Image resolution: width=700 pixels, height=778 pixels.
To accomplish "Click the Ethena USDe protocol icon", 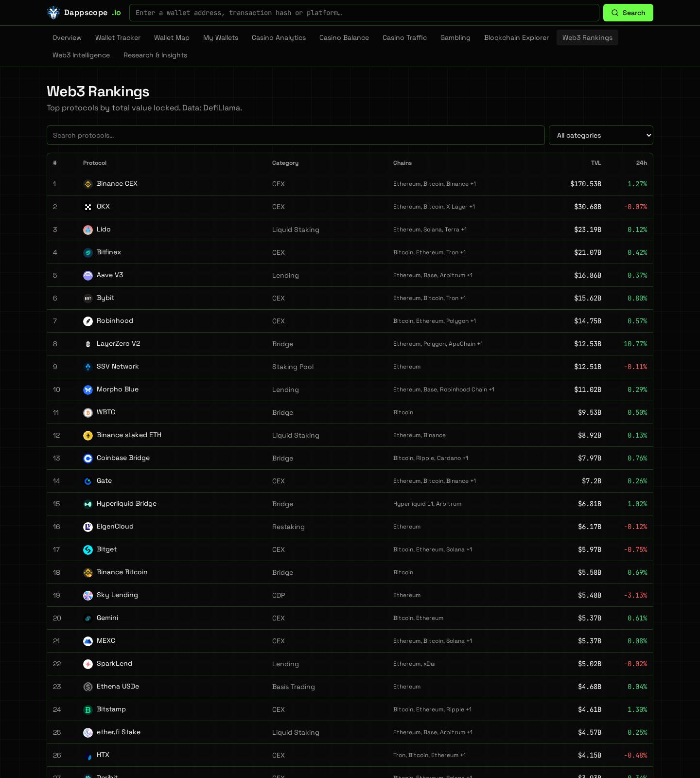I will pos(88,687).
